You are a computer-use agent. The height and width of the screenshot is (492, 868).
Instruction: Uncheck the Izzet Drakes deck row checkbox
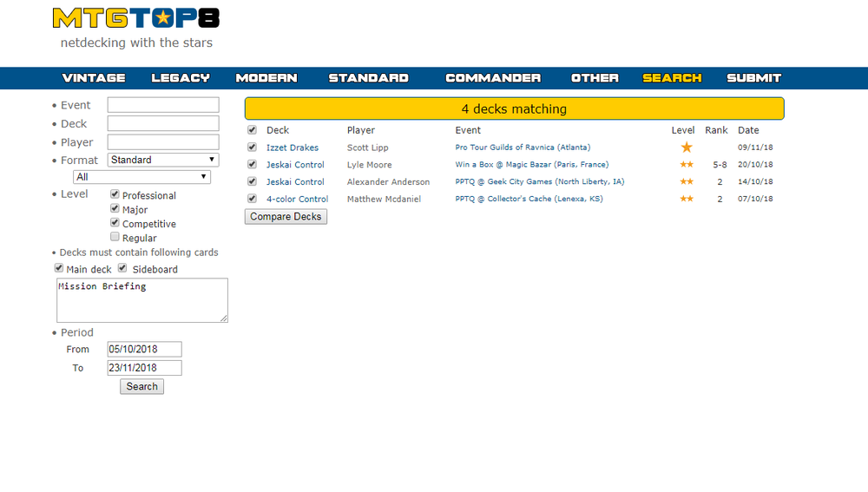coord(252,148)
